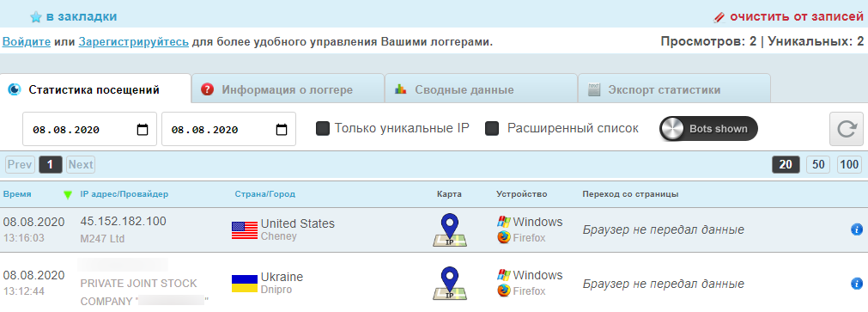Select IP address 45.152.182.100
This screenshot has width=868, height=312.
[x=123, y=222]
